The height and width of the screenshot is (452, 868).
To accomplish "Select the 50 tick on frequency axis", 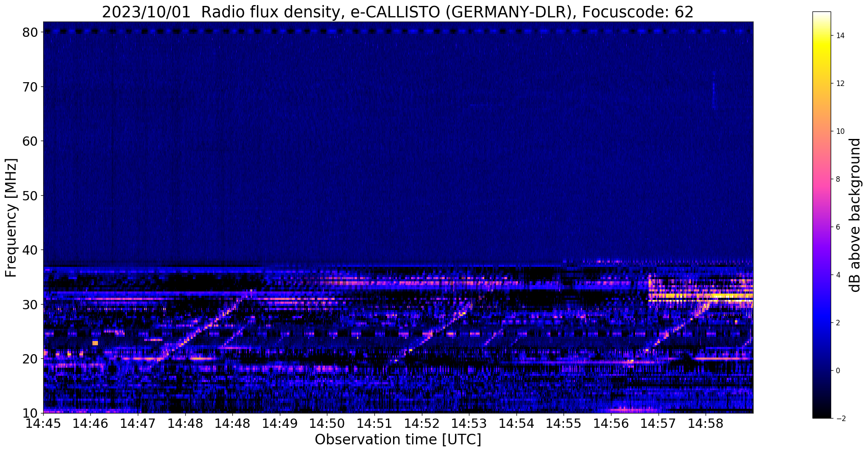I will pyautogui.click(x=31, y=196).
